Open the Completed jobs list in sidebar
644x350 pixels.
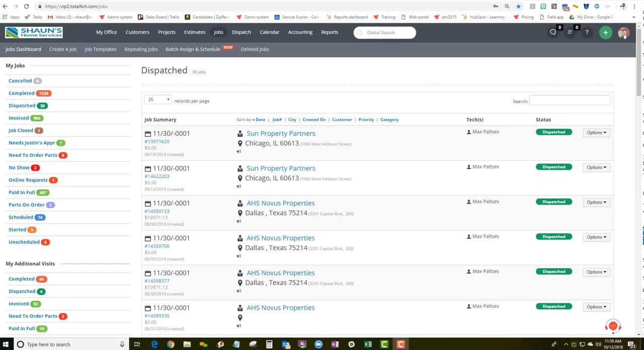tap(22, 93)
